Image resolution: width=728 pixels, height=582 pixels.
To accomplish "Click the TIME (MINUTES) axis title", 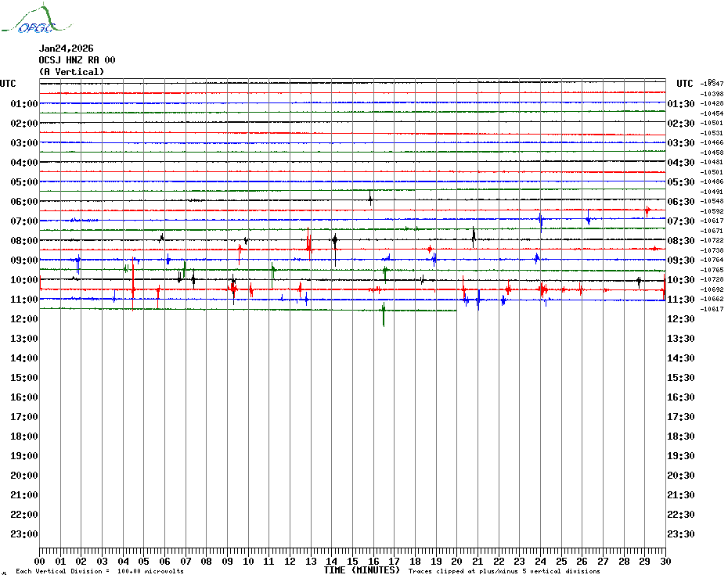I will 362,571.
